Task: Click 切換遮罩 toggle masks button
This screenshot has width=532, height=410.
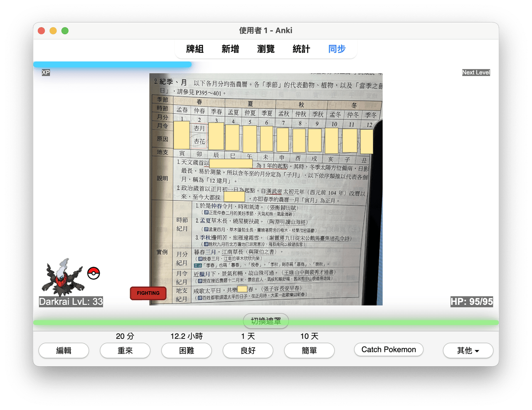Action: click(x=266, y=321)
